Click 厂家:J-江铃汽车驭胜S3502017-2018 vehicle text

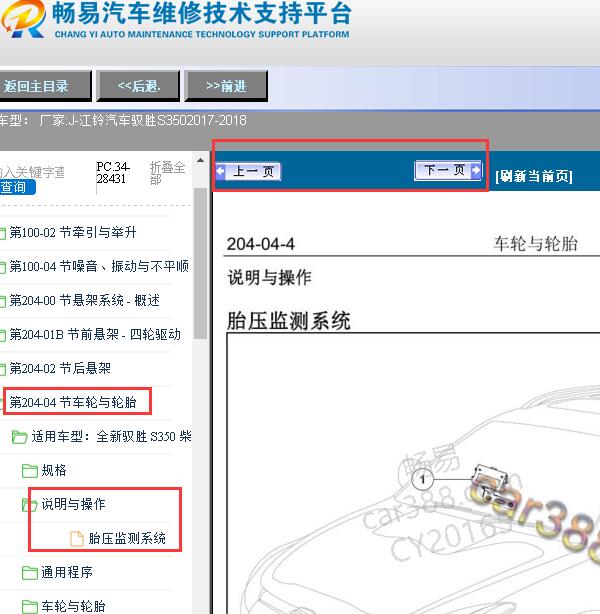(x=143, y=120)
